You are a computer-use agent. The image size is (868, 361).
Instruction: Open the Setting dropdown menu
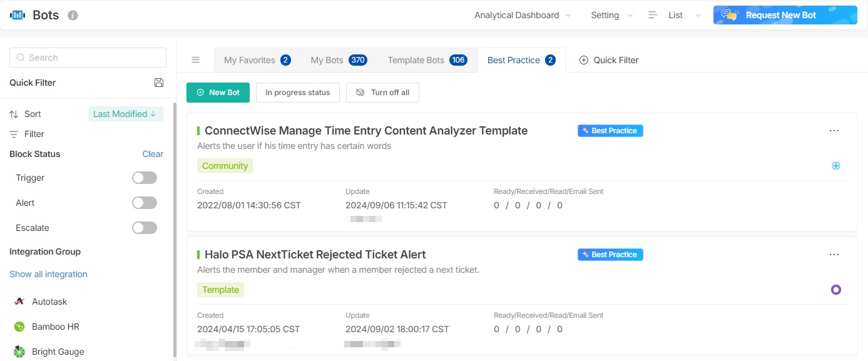pos(611,15)
